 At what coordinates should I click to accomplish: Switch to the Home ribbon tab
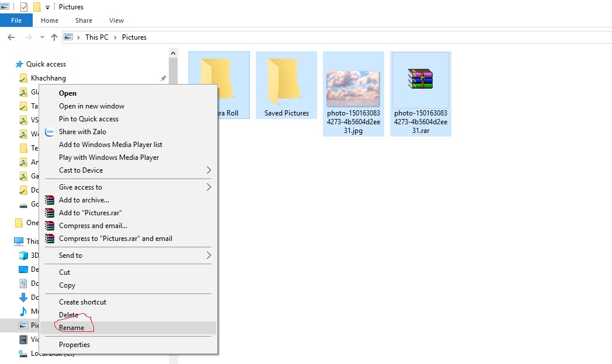point(50,20)
